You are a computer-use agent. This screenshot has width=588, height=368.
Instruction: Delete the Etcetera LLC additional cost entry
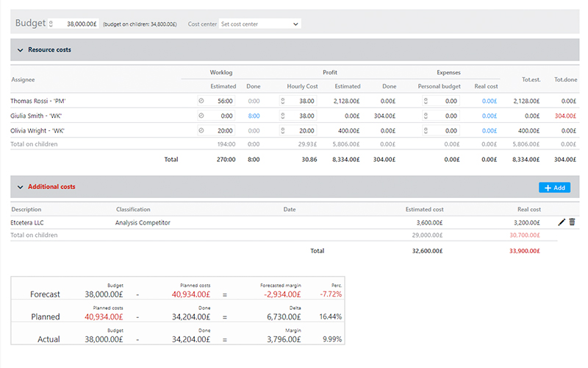(x=572, y=222)
